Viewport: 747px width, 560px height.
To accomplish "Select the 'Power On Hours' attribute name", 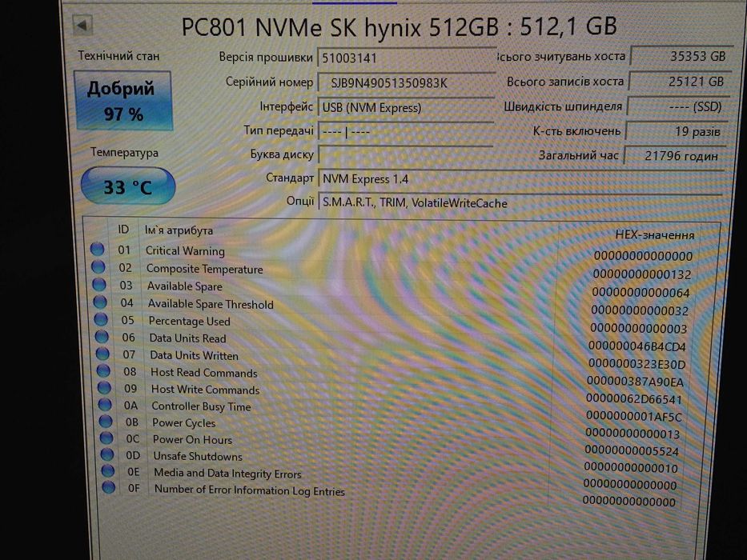I will [192, 439].
